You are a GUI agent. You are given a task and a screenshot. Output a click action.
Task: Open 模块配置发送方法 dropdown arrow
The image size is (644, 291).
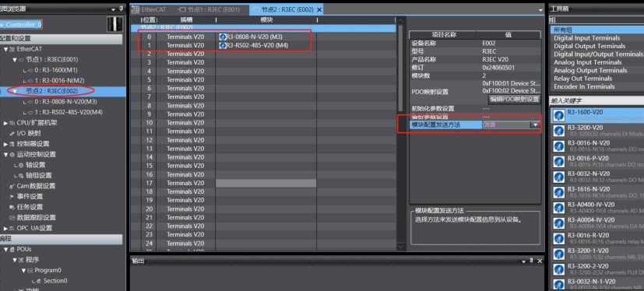coord(535,124)
